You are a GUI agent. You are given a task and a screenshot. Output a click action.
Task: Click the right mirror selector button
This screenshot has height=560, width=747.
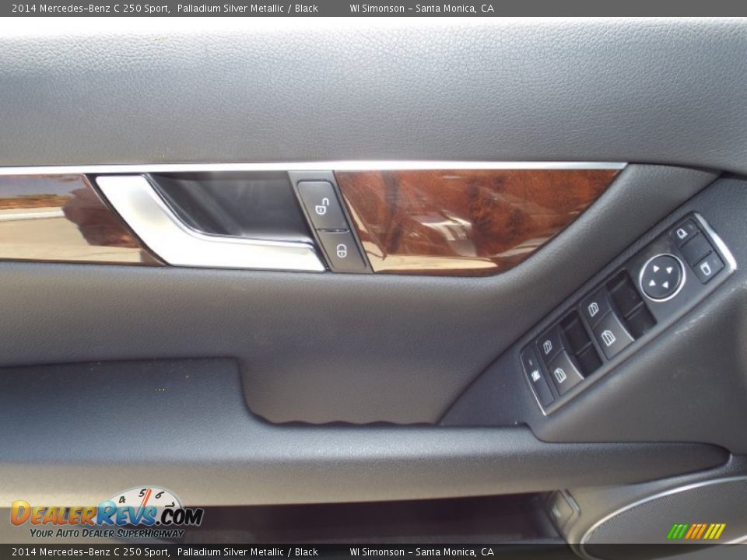tap(707, 268)
